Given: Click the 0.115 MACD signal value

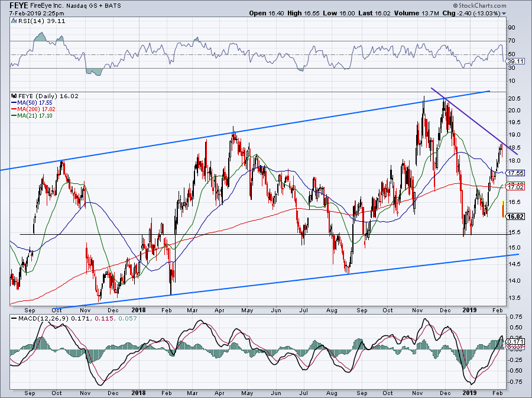Looking at the screenshot, I should (103, 318).
